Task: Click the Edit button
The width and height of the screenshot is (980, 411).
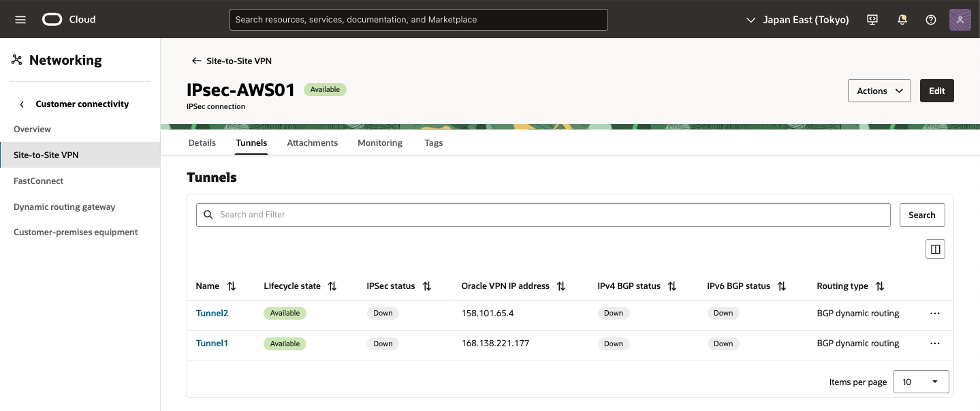Action: pos(937,91)
